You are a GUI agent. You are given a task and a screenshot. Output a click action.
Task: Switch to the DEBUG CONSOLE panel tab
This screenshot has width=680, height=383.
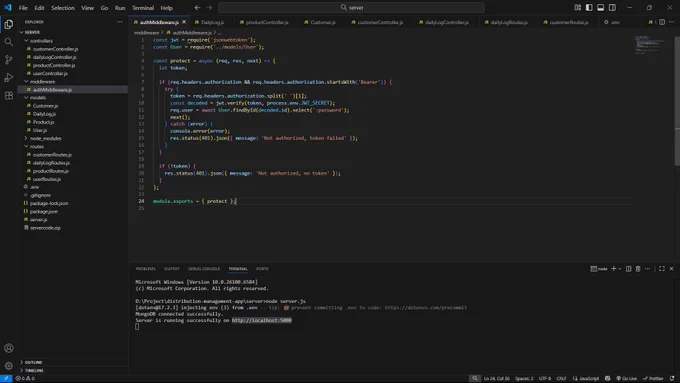pos(204,268)
